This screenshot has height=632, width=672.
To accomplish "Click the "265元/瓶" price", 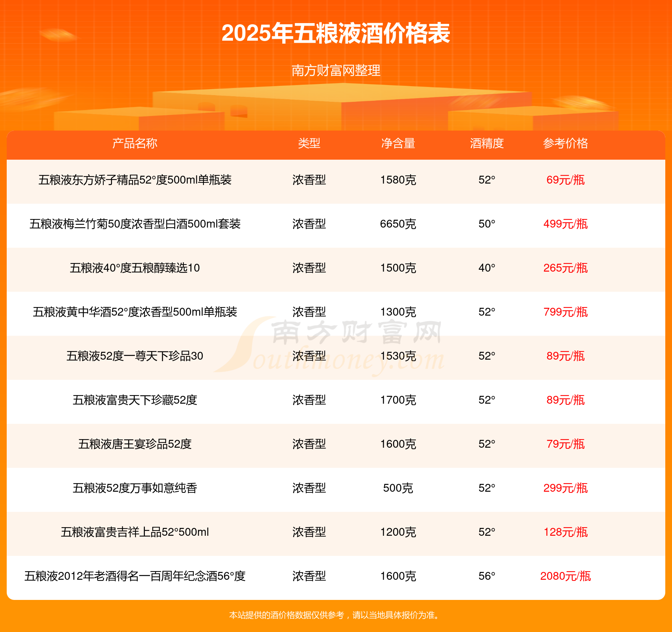I will point(566,268).
